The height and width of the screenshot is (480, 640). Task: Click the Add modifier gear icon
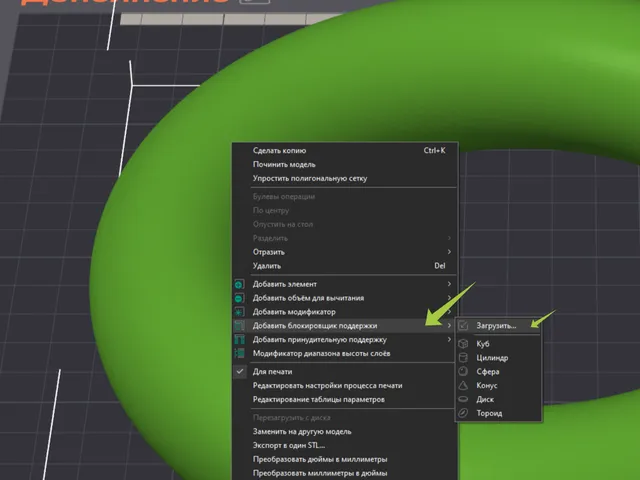(239, 312)
